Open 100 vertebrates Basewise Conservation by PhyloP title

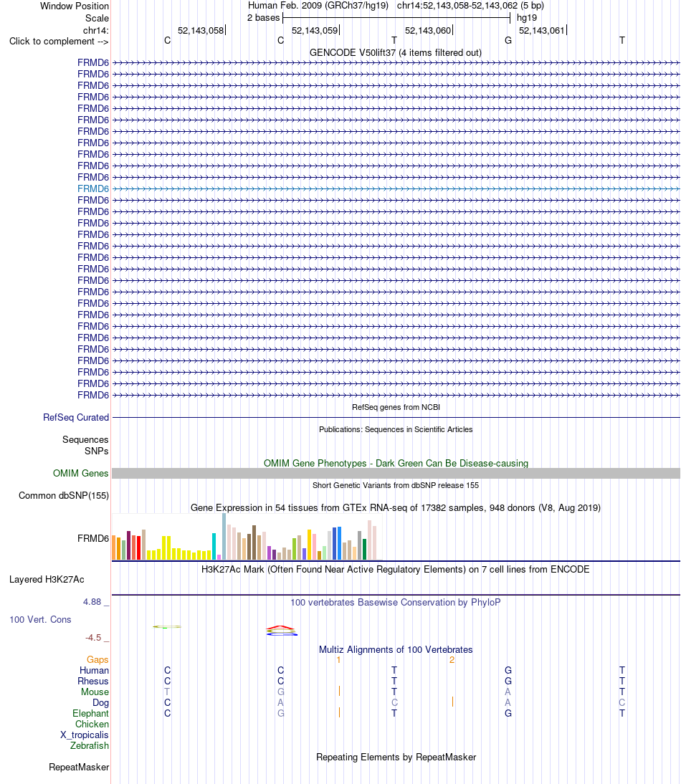click(396, 602)
